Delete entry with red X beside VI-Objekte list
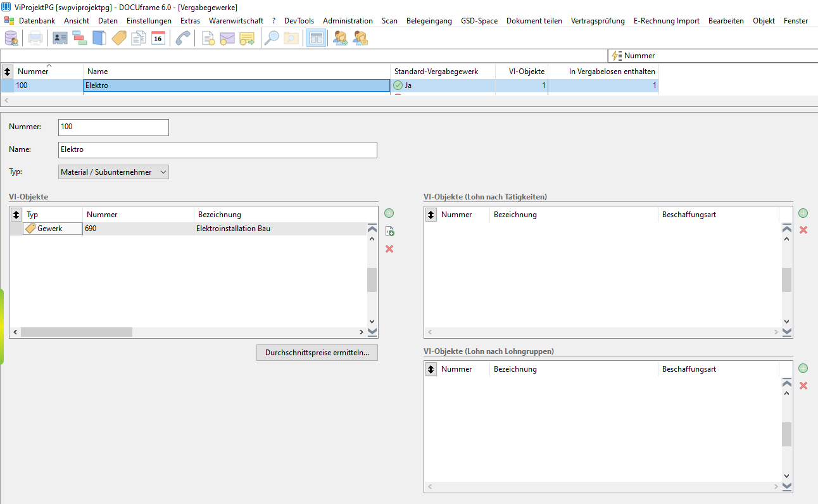This screenshot has height=504, width=818. point(389,249)
